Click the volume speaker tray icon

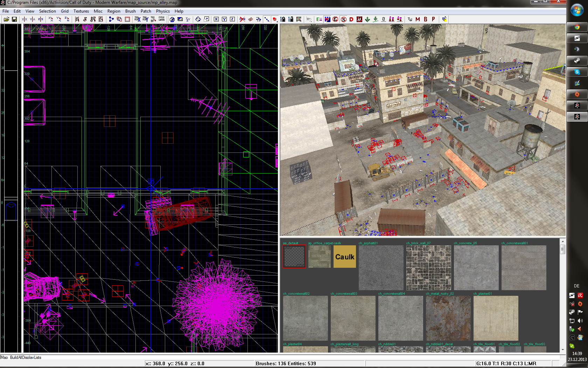(x=580, y=321)
